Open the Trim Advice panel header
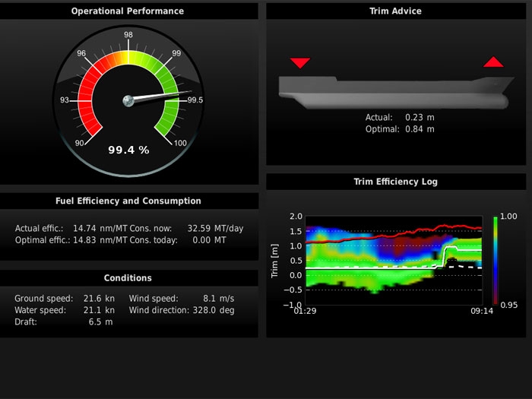The width and height of the screenshot is (532, 399). click(396, 11)
